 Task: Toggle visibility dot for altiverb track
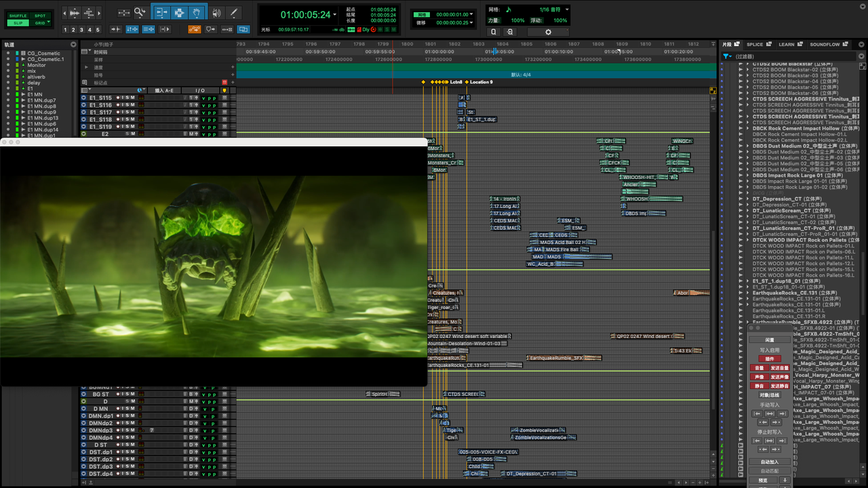(x=8, y=77)
